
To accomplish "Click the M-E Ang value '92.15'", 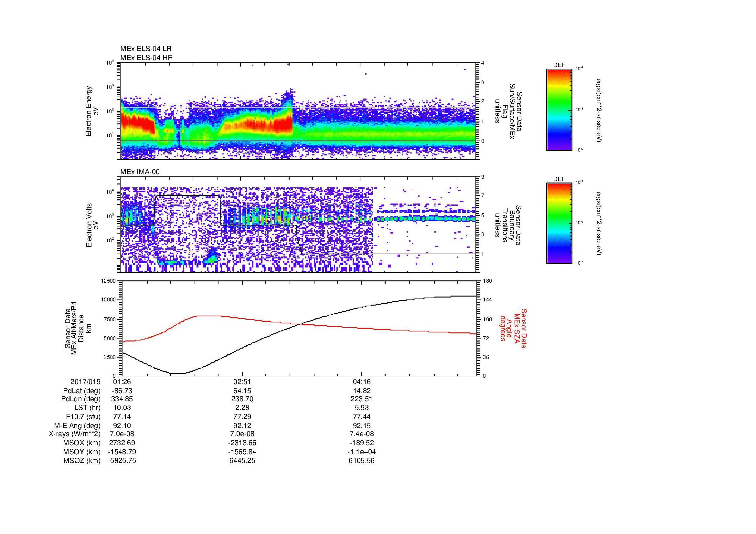I will tap(362, 425).
